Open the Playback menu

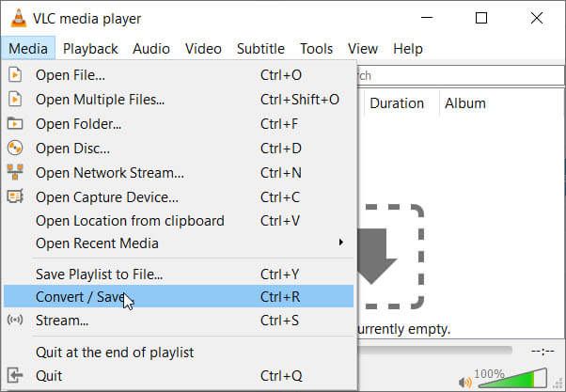pos(90,49)
